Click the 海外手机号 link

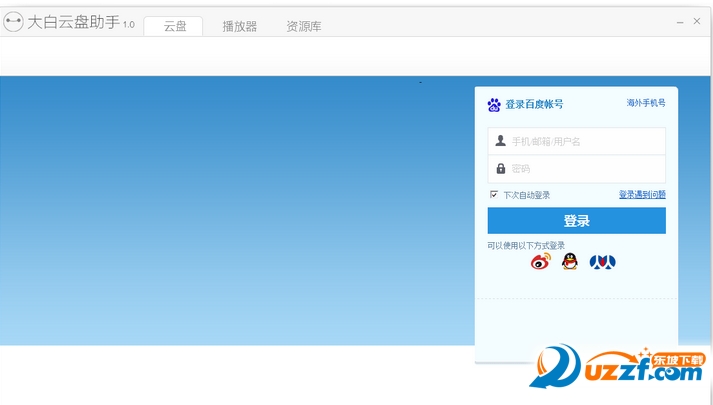pyautogui.click(x=646, y=103)
